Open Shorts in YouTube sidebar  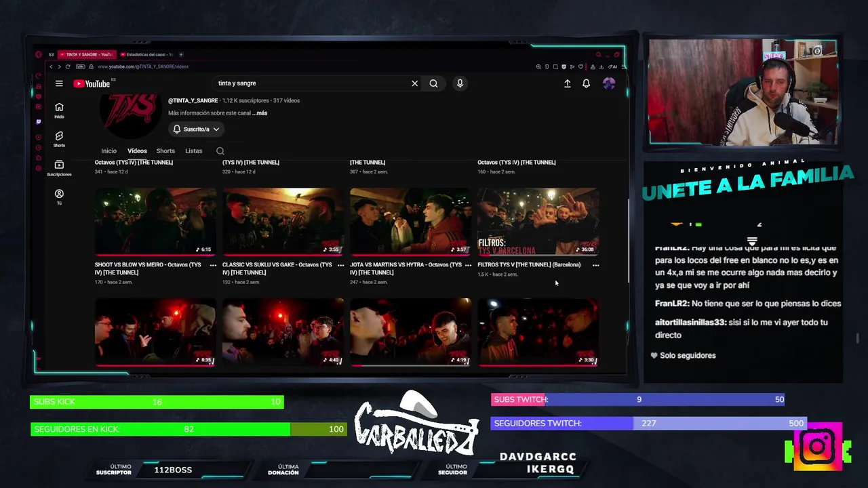[x=59, y=140]
